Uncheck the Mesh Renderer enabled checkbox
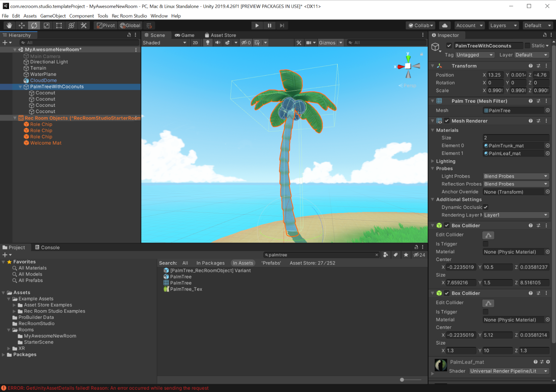Viewport: 556px width, 392px height. point(447,121)
